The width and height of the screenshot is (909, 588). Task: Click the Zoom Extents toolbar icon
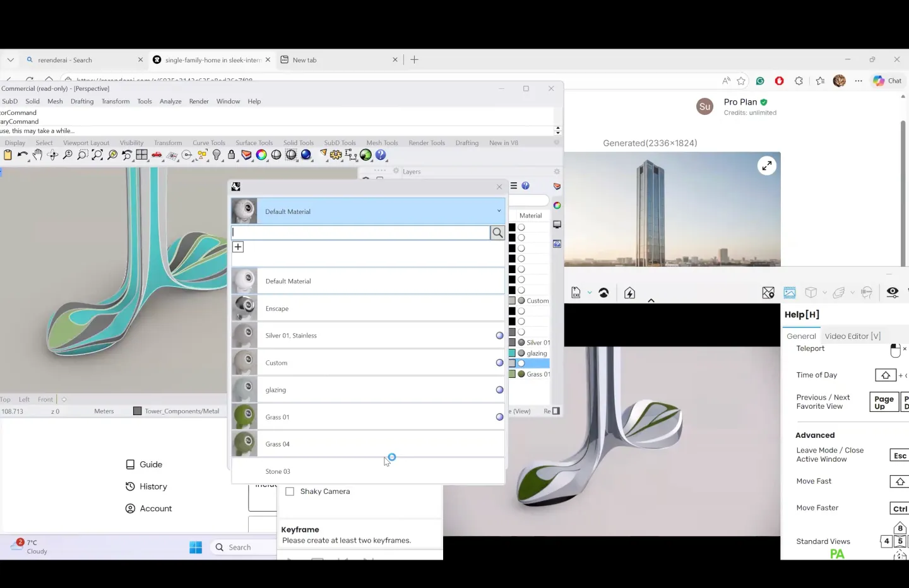(x=97, y=155)
